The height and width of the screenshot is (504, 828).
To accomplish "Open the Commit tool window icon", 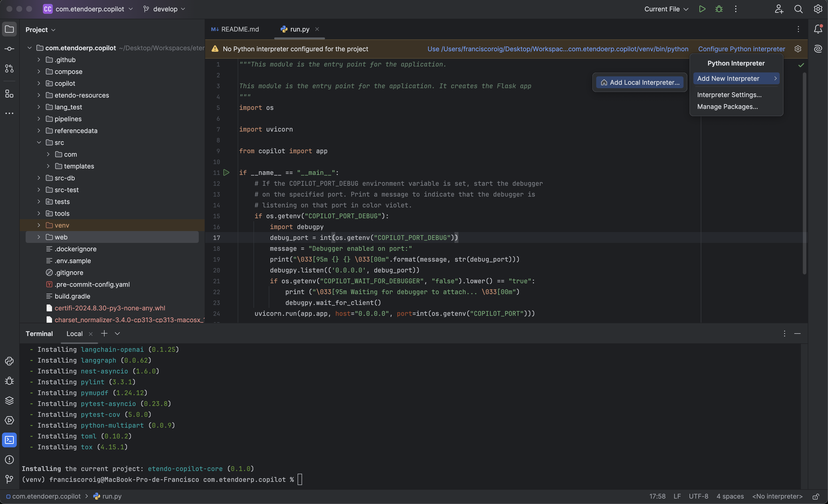I will [9, 49].
